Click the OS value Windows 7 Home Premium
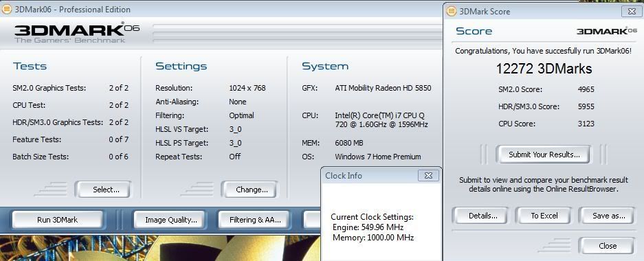This screenshot has height=261, width=644. click(378, 157)
